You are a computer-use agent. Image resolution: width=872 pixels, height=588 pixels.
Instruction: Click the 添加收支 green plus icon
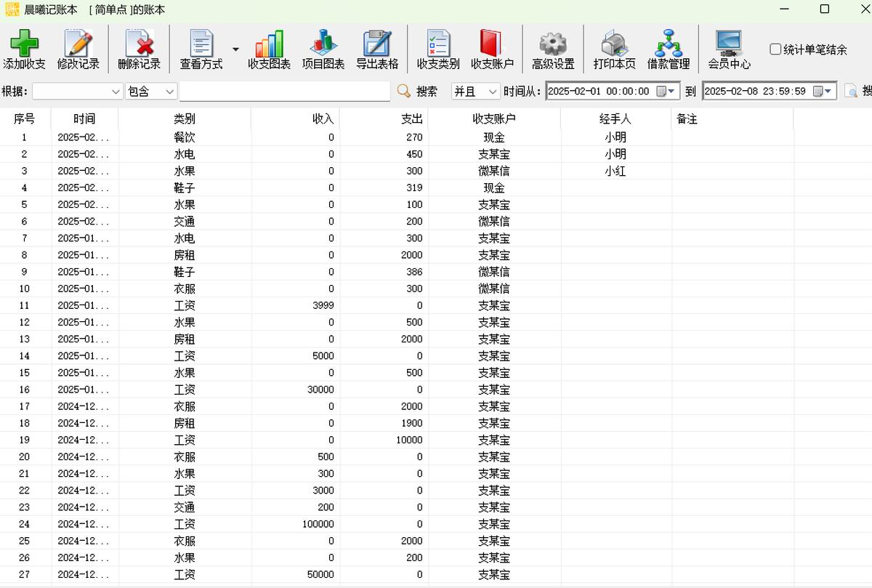pyautogui.click(x=24, y=43)
